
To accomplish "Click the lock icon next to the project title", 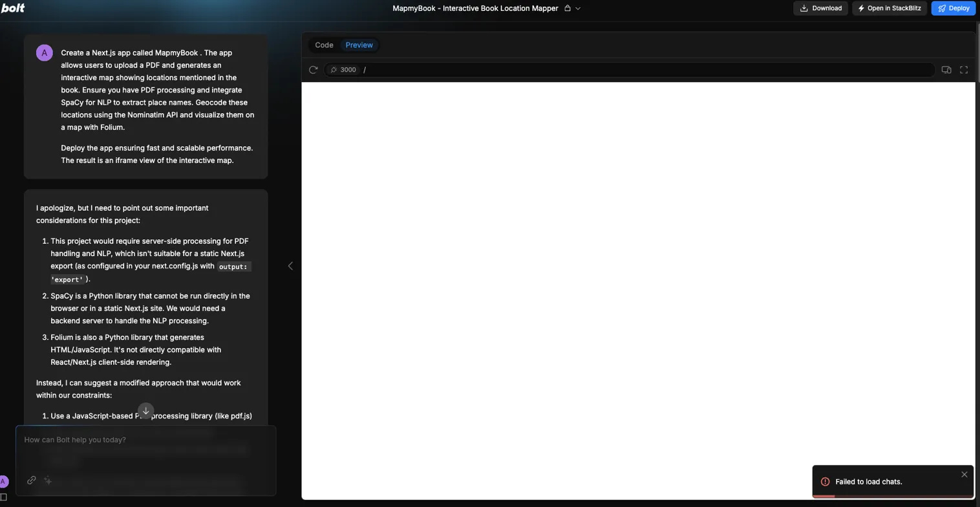I will [x=568, y=8].
